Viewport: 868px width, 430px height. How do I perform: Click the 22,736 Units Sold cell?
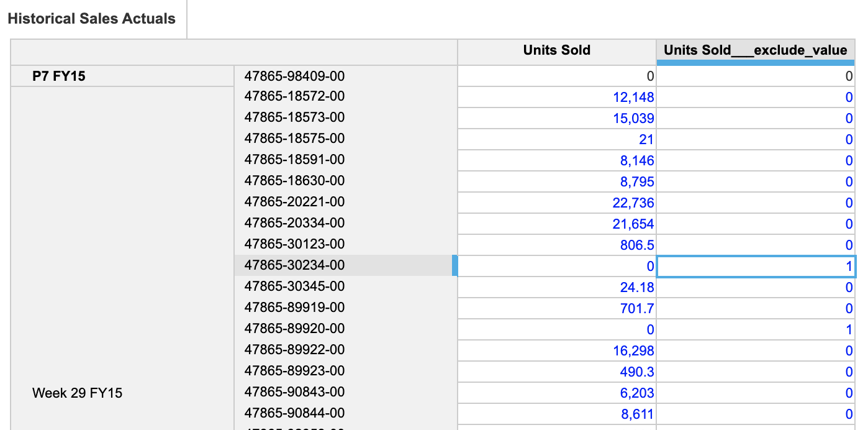tap(557, 203)
